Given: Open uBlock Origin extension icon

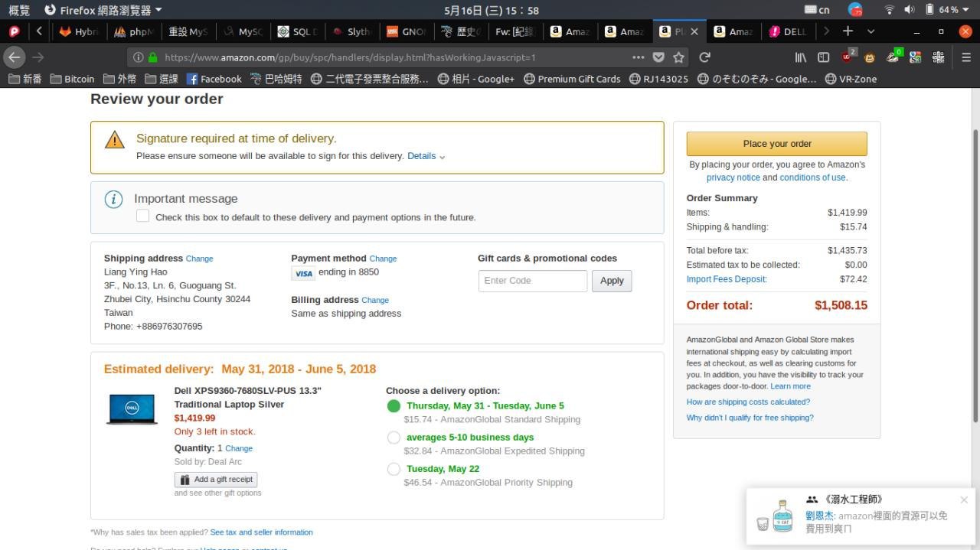Looking at the screenshot, I should (848, 57).
